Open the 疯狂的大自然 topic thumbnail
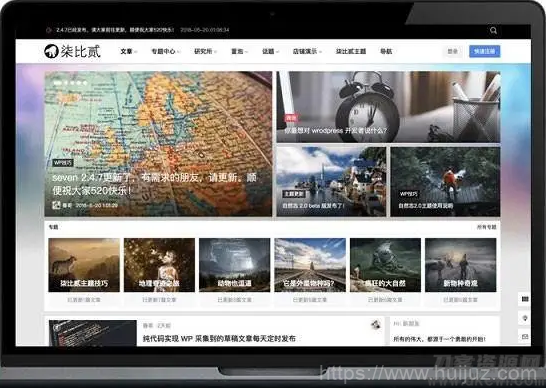This screenshot has width=546, height=388. (x=385, y=265)
